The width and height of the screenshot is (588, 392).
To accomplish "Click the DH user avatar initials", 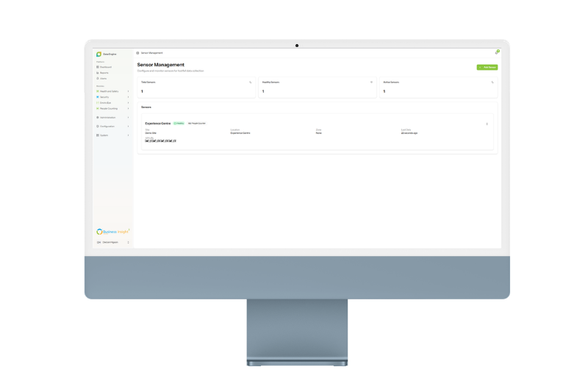I will pos(99,242).
